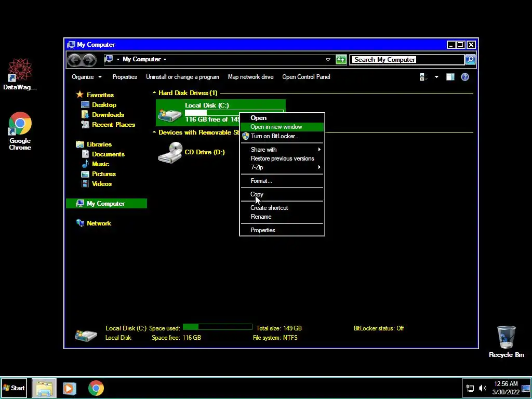Open DataWag desktop shortcut icon

pos(20,70)
